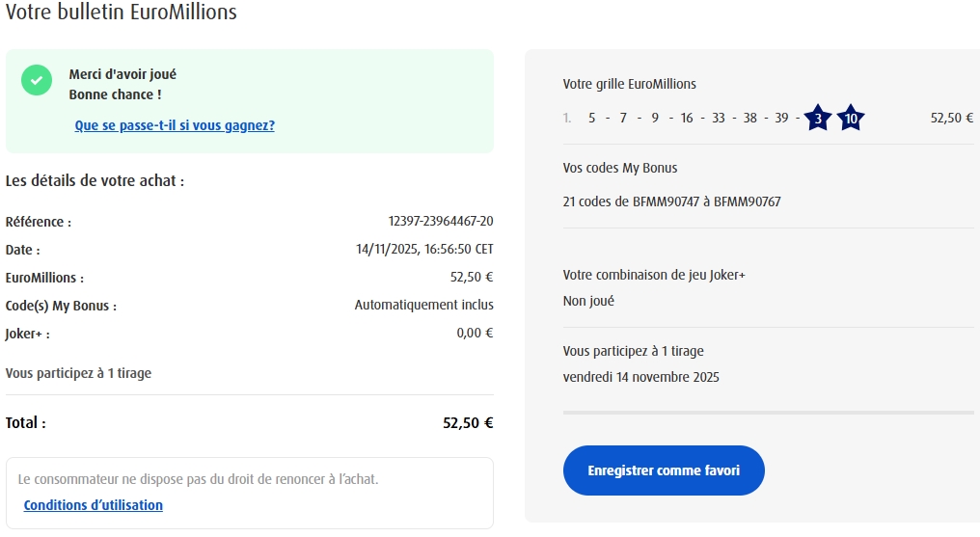The width and height of the screenshot is (980, 537).
Task: Click the reference number 12397-23964467-20
Action: (x=440, y=222)
